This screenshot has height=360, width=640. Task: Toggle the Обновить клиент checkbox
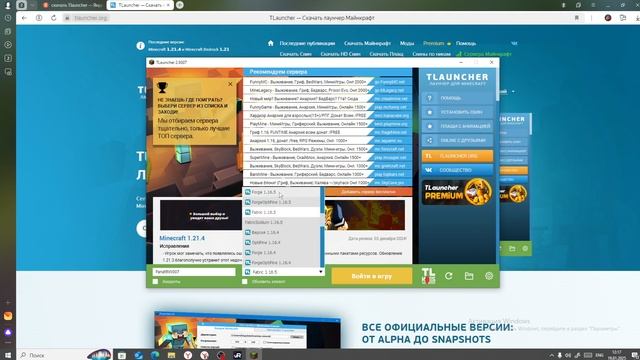coord(244,282)
